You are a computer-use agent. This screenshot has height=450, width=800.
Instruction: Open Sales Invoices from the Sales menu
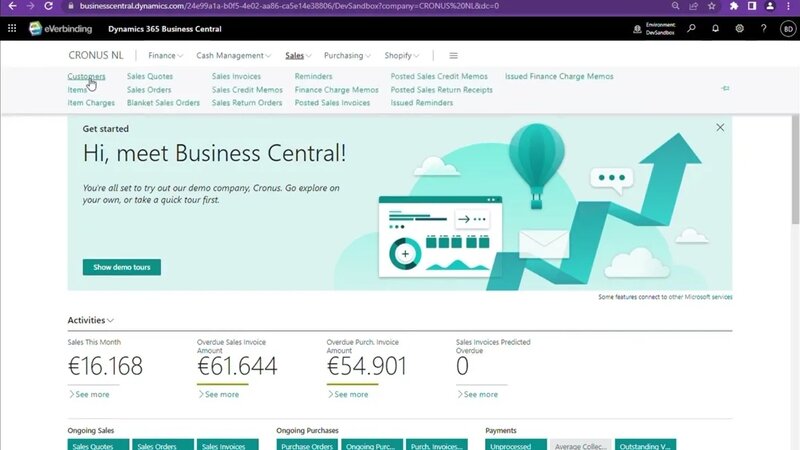(236, 77)
